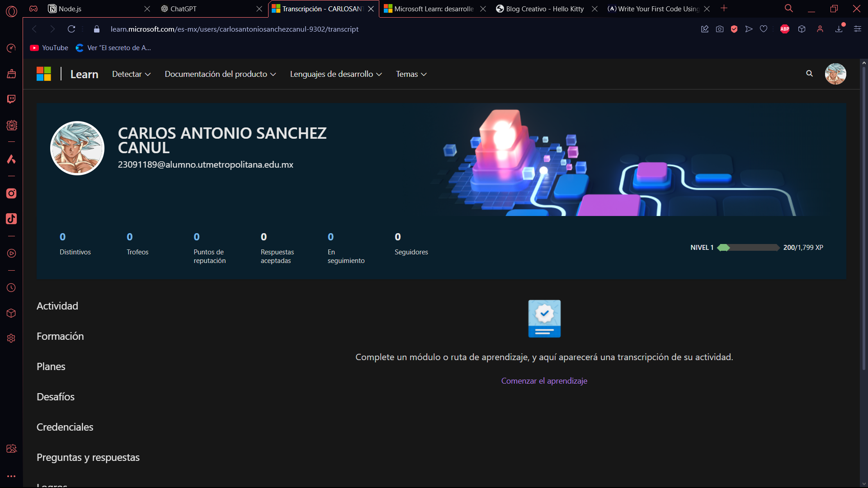
Task: Reload the current page
Action: 71,29
